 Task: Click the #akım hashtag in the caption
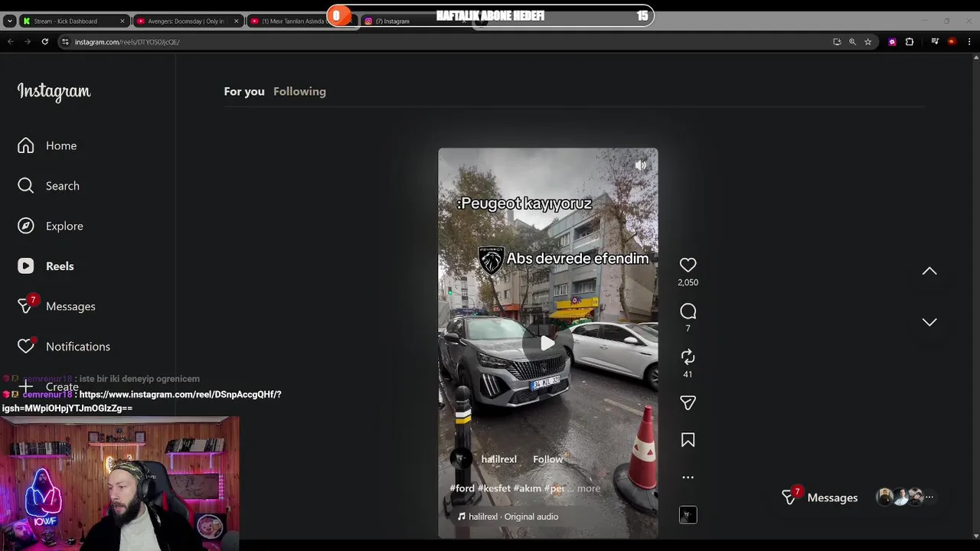[528, 488]
